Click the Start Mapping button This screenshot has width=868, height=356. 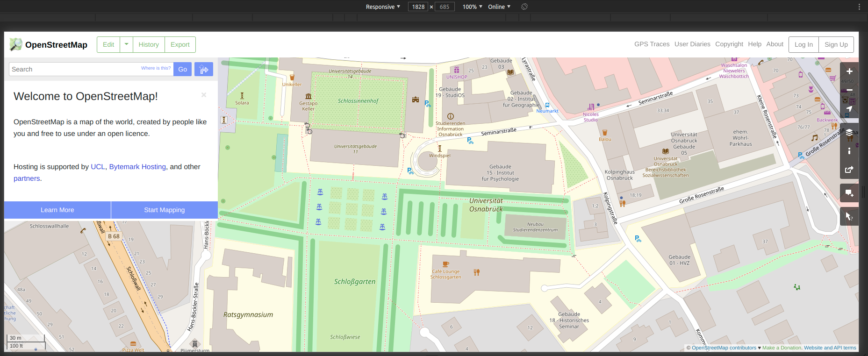[x=165, y=210]
